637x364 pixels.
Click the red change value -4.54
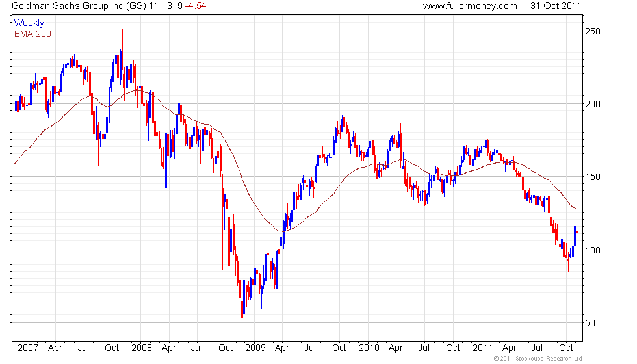click(196, 6)
